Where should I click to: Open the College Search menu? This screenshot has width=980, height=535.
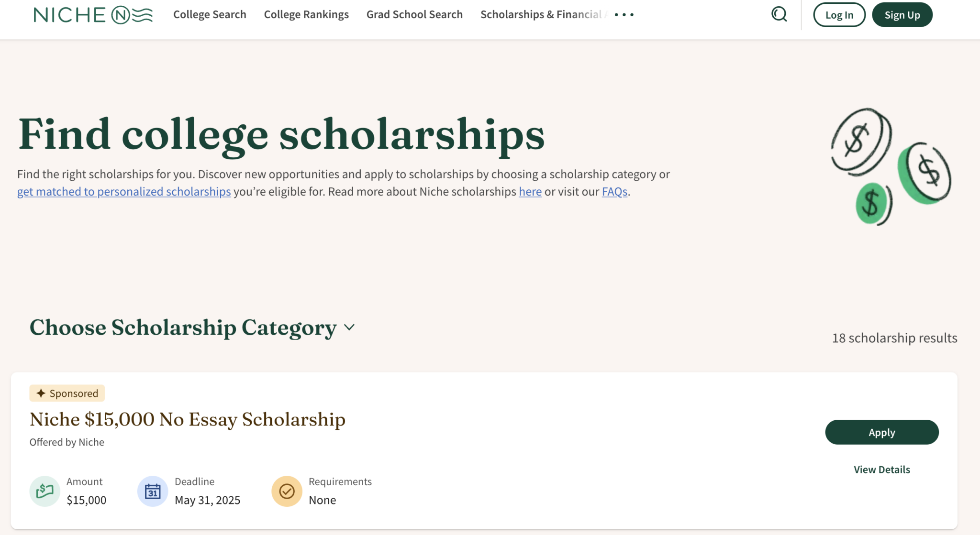(x=210, y=15)
